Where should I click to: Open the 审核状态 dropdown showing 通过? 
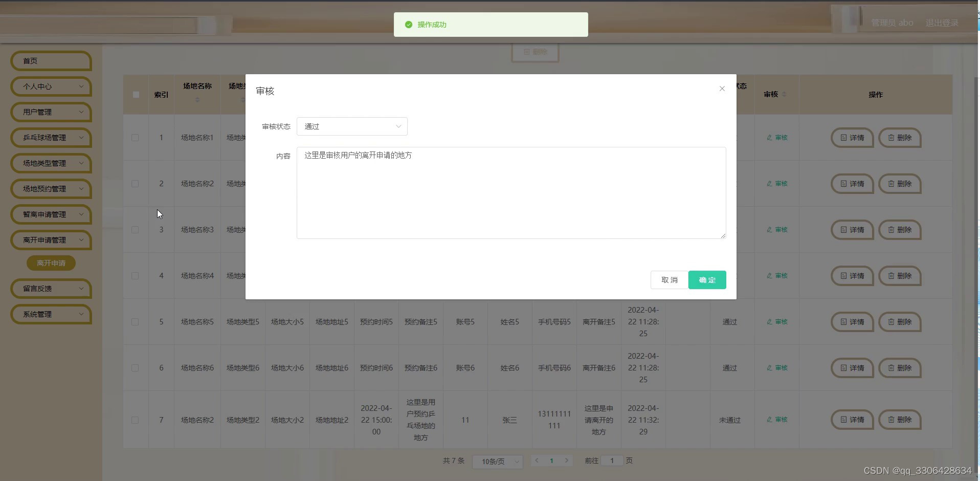click(352, 126)
